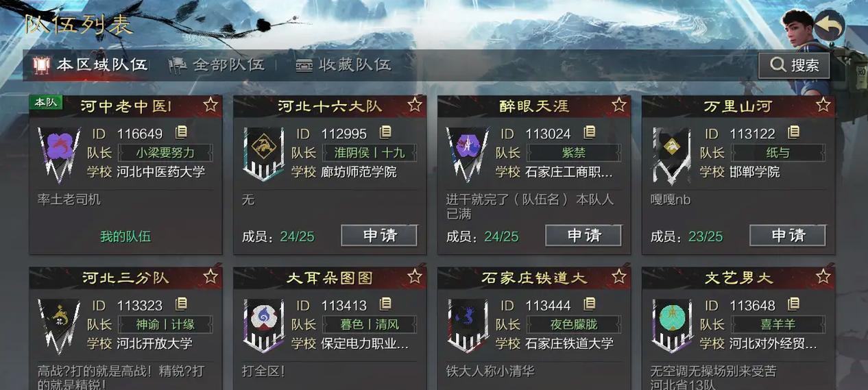Screen dimensions: 868x390
Task: Open 河北十六大队 team emblem
Action: (263, 154)
